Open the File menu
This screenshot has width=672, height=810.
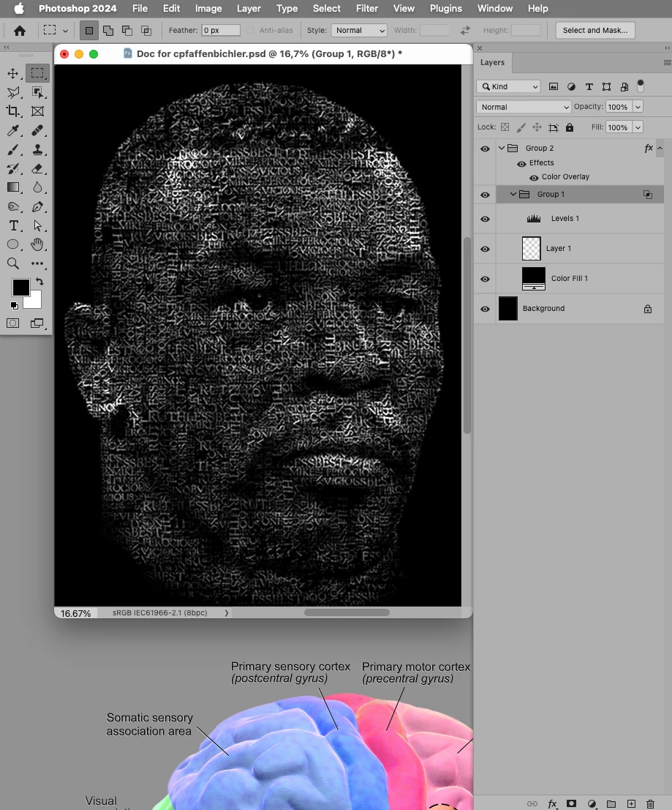click(140, 8)
